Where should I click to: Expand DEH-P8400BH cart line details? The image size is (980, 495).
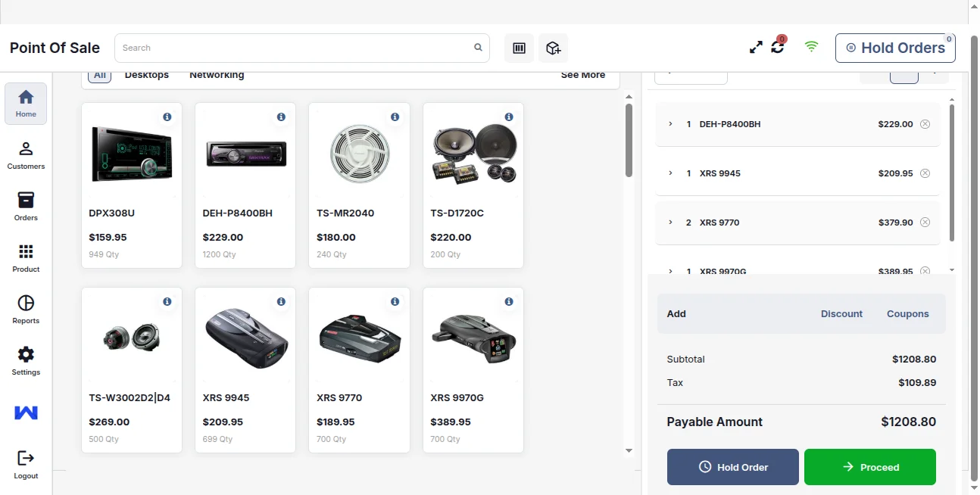click(670, 124)
